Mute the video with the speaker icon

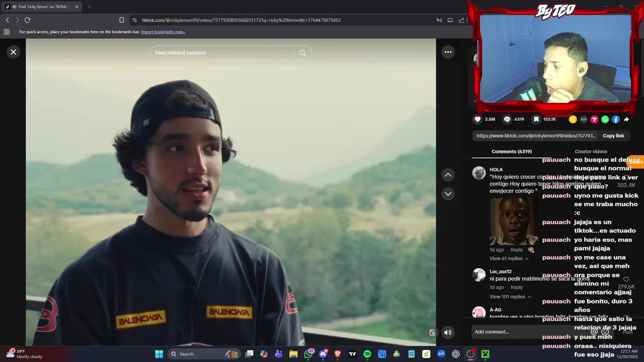(x=448, y=332)
